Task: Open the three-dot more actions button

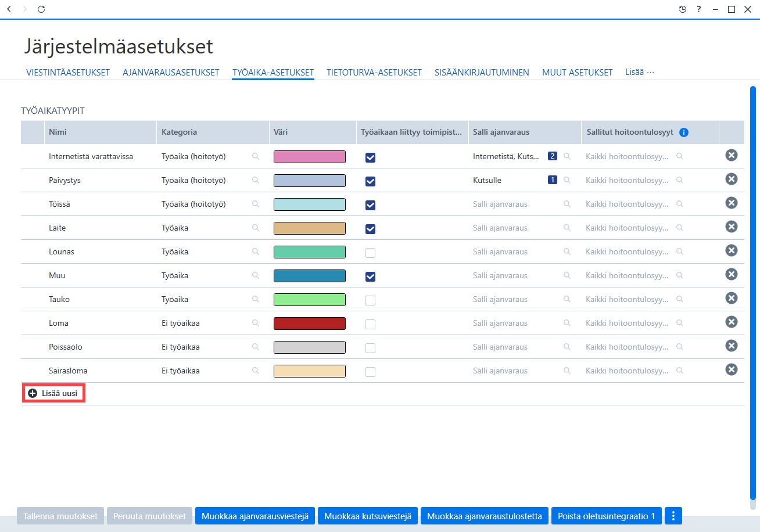Action: [x=673, y=516]
